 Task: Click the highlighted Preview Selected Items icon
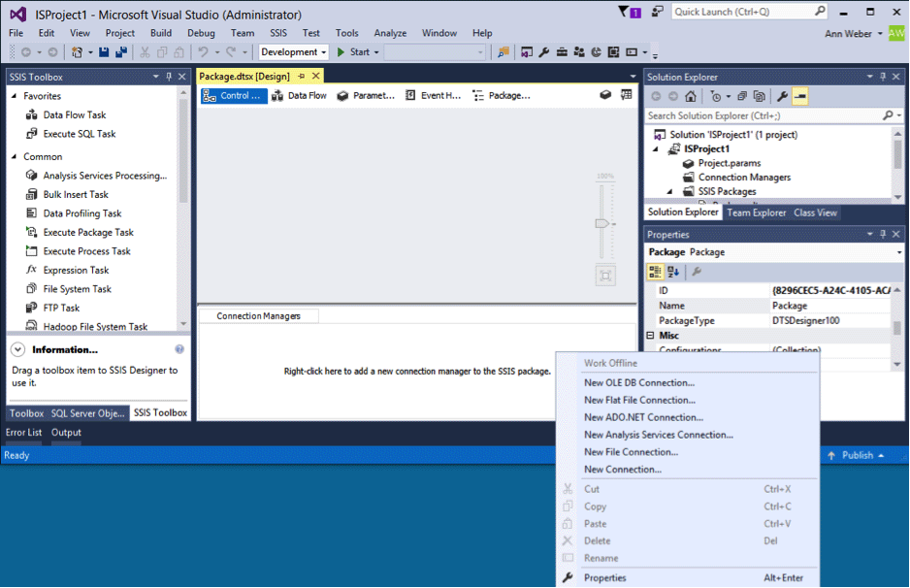[x=799, y=96]
